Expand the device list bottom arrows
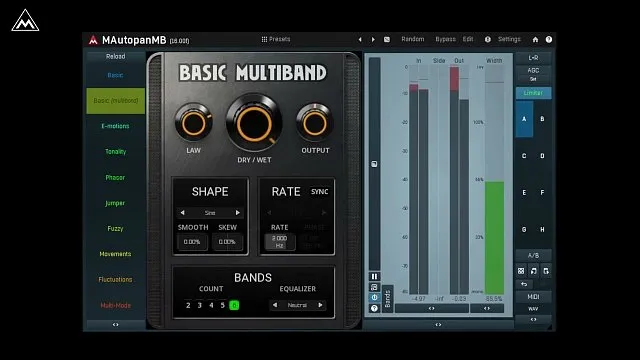 pos(116,325)
